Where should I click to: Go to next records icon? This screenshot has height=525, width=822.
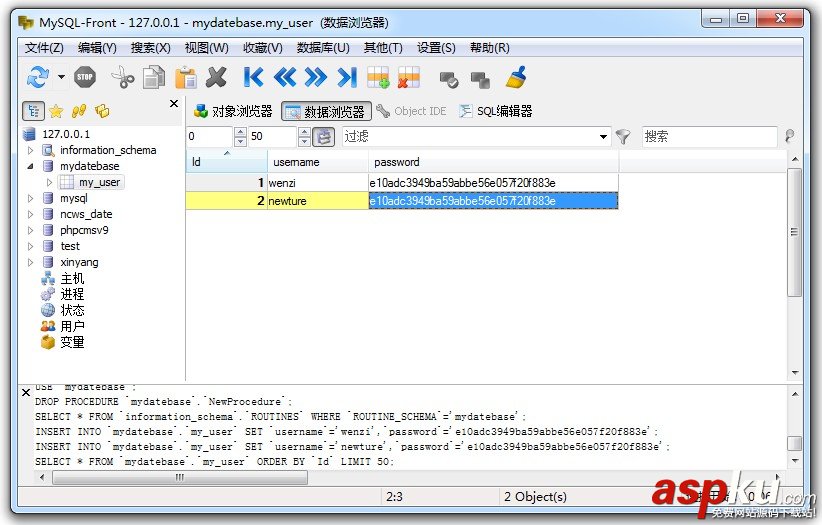pyautogui.click(x=316, y=77)
